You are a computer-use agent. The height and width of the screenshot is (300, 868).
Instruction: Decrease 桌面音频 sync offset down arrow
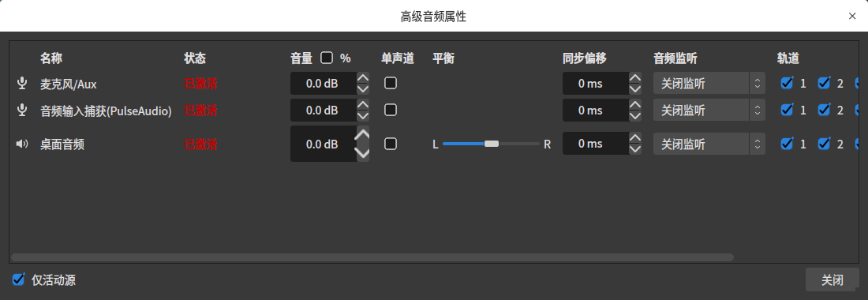[x=635, y=149]
